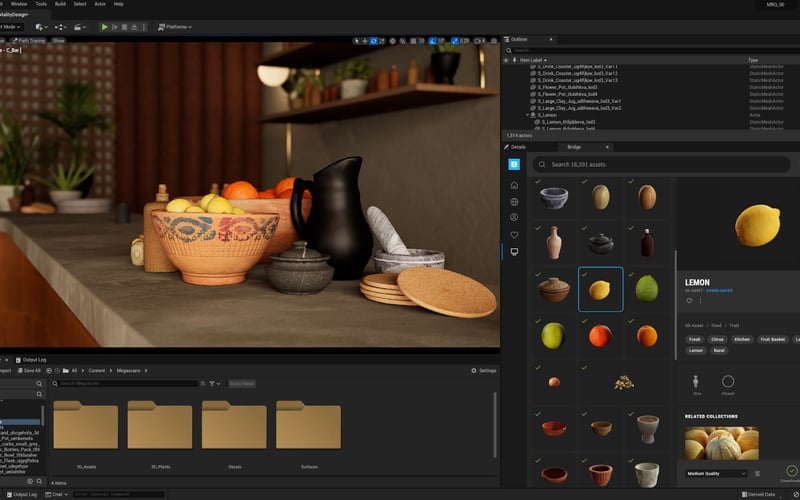Open the Build menu
800x500 pixels.
click(x=60, y=4)
